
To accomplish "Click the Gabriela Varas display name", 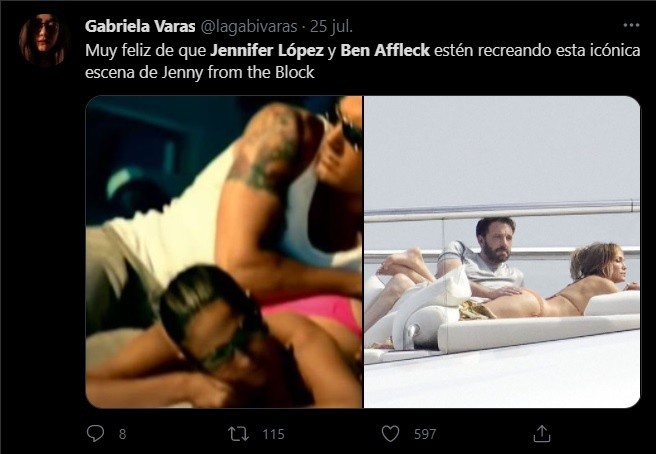I will (x=140, y=26).
